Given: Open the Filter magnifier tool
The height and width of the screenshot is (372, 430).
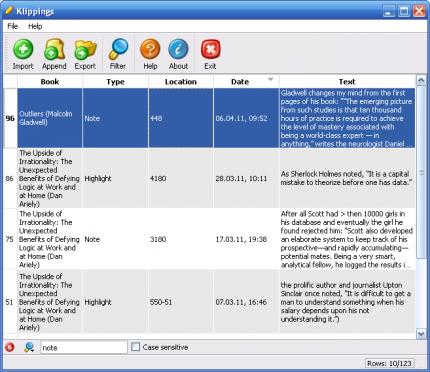Looking at the screenshot, I should coord(118,49).
